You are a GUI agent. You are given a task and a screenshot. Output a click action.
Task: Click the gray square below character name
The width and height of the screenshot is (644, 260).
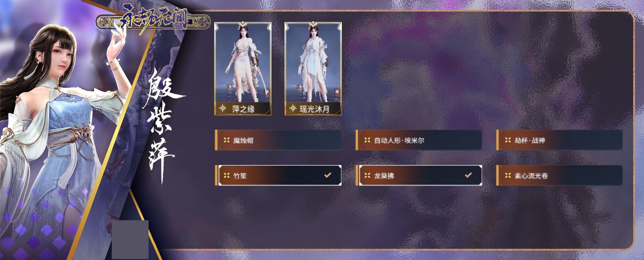point(130,239)
